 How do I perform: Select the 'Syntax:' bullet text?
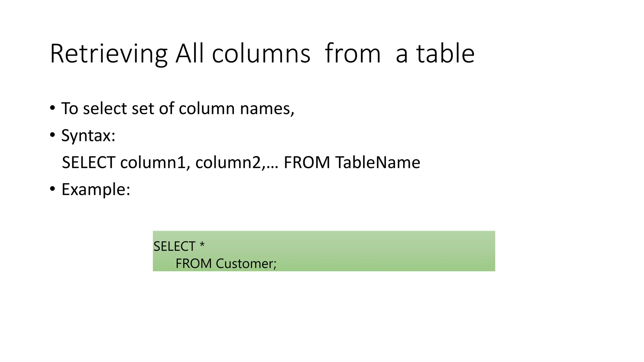pyautogui.click(x=88, y=136)
